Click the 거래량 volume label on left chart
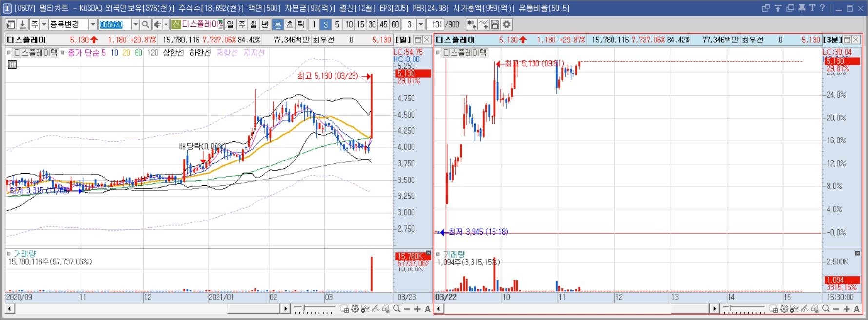Screen dimensions: 868x320 pos(25,254)
